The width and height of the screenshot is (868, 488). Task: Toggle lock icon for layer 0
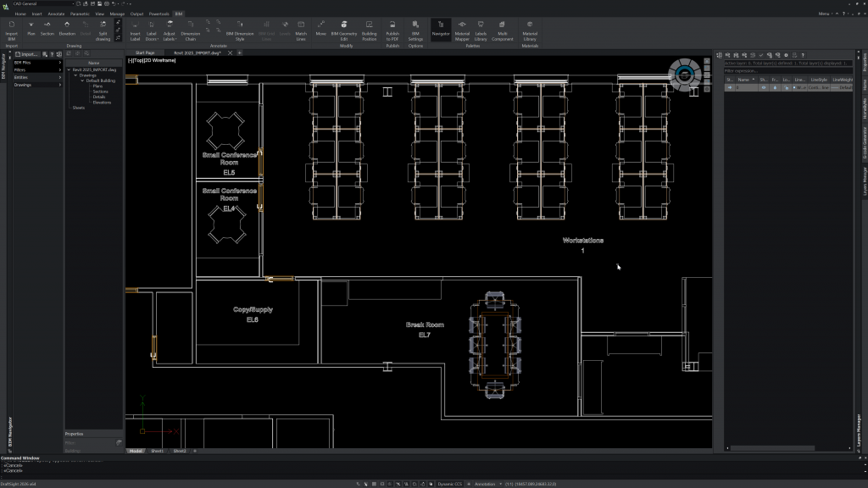click(x=786, y=87)
